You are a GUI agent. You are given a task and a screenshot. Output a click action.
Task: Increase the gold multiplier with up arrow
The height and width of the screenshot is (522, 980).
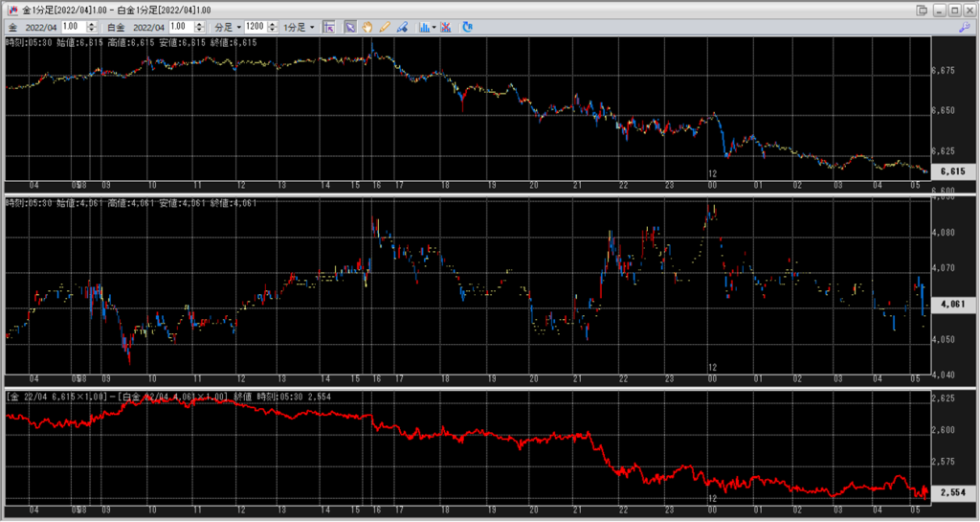click(93, 24)
